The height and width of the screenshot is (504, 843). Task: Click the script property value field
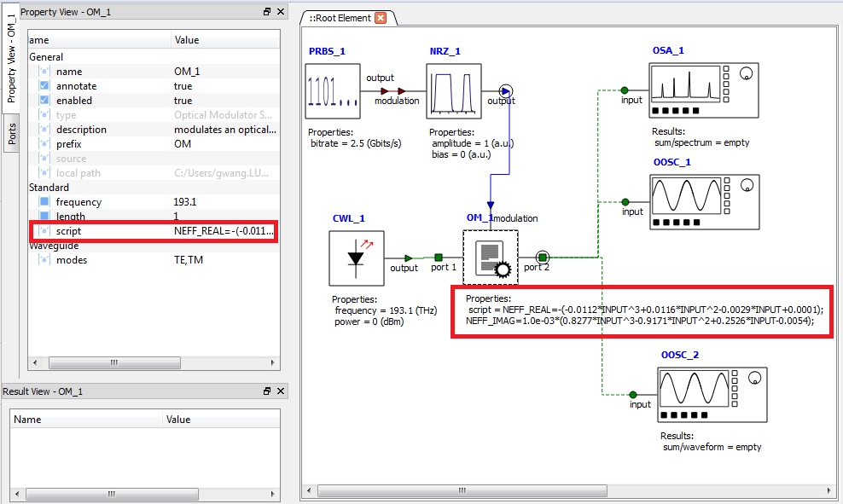point(224,231)
